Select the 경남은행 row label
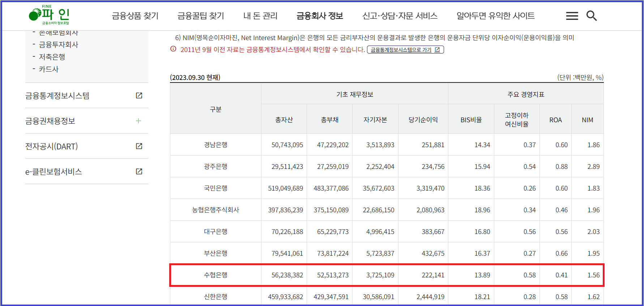The image size is (644, 306). tap(216, 145)
